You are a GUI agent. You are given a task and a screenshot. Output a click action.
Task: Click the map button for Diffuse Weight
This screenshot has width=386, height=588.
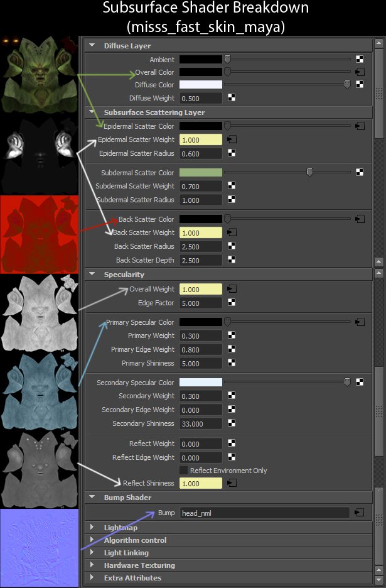tap(232, 97)
